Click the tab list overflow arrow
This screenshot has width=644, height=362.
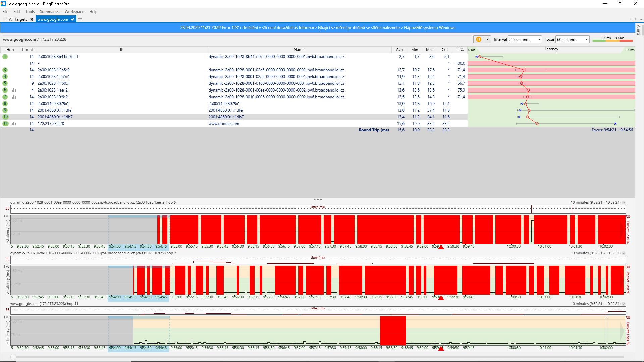tap(641, 19)
